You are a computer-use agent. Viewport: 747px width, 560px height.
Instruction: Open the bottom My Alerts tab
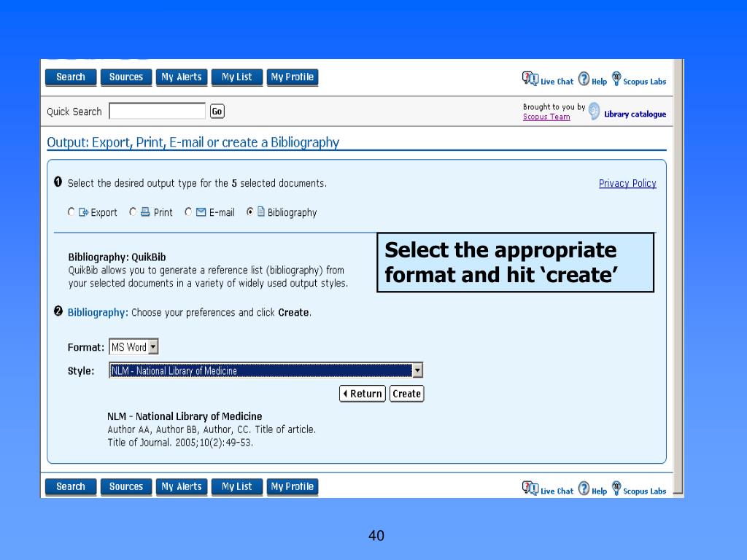(x=182, y=486)
